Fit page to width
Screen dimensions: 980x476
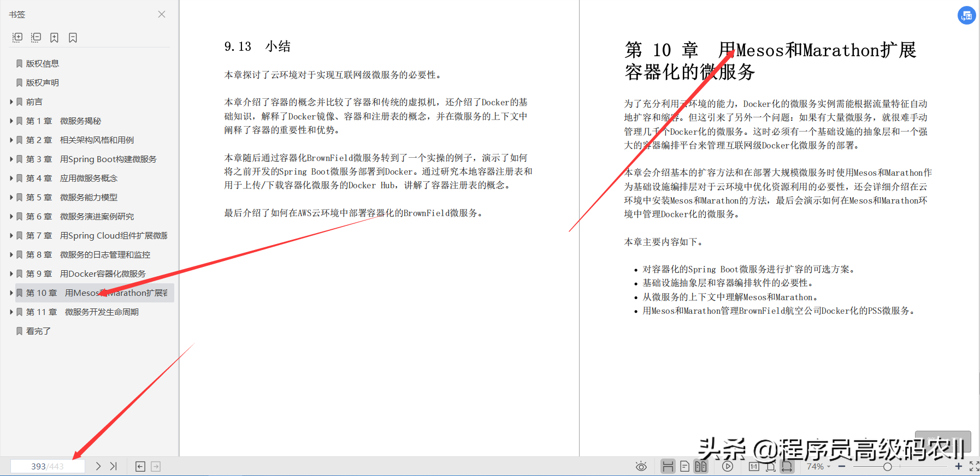[x=787, y=466]
